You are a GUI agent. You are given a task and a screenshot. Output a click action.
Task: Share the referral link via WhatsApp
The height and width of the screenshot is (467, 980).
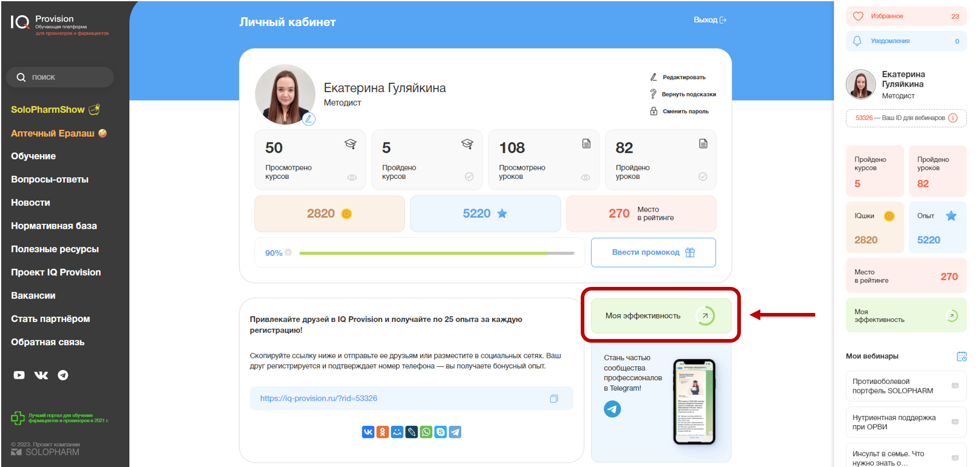pyautogui.click(x=427, y=432)
